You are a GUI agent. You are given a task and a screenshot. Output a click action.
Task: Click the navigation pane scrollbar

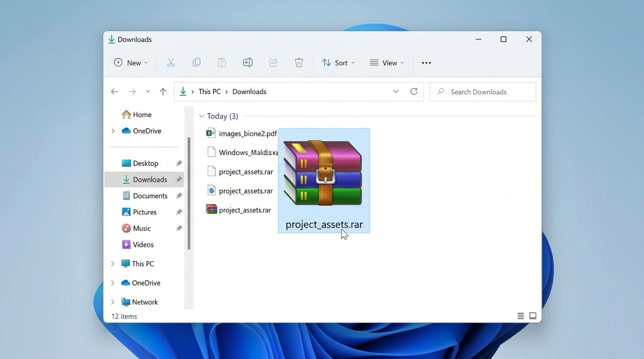189,193
